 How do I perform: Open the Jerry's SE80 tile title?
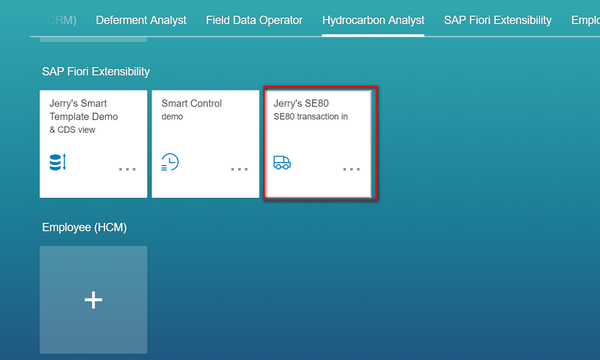(301, 103)
